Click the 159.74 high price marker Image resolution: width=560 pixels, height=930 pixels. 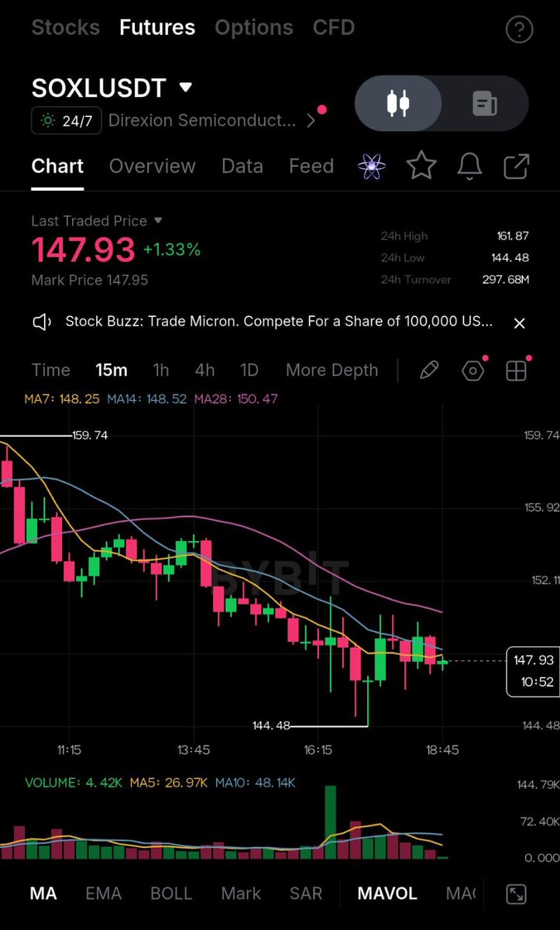(90, 436)
